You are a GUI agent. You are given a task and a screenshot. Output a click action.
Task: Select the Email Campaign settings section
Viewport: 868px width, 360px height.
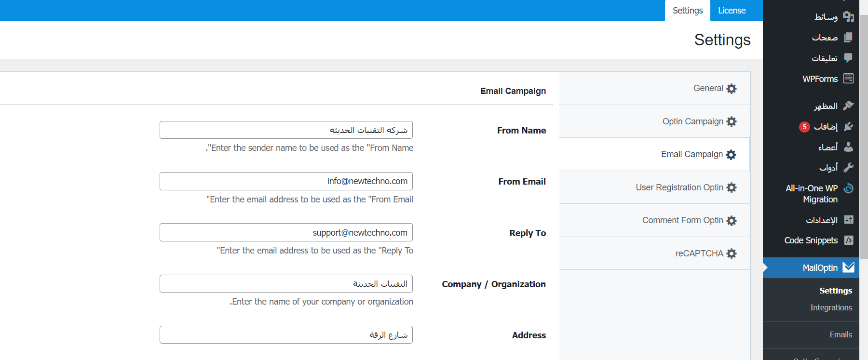[x=692, y=154]
